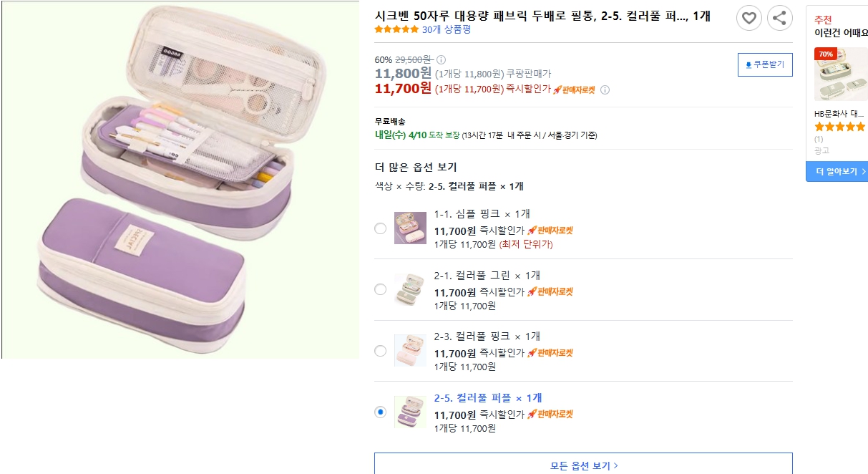Image resolution: width=868 pixels, height=474 pixels.
Task: Click the main purple pencil case image
Action: pos(179,179)
